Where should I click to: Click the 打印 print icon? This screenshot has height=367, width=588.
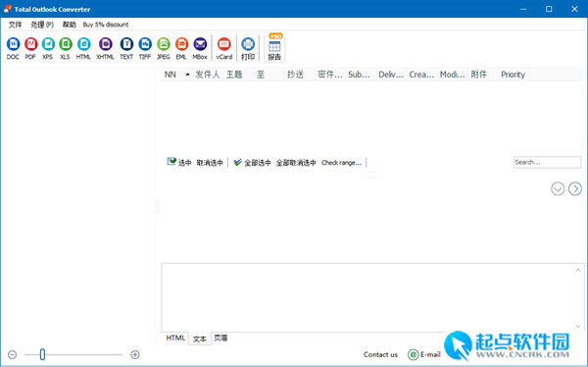[248, 48]
